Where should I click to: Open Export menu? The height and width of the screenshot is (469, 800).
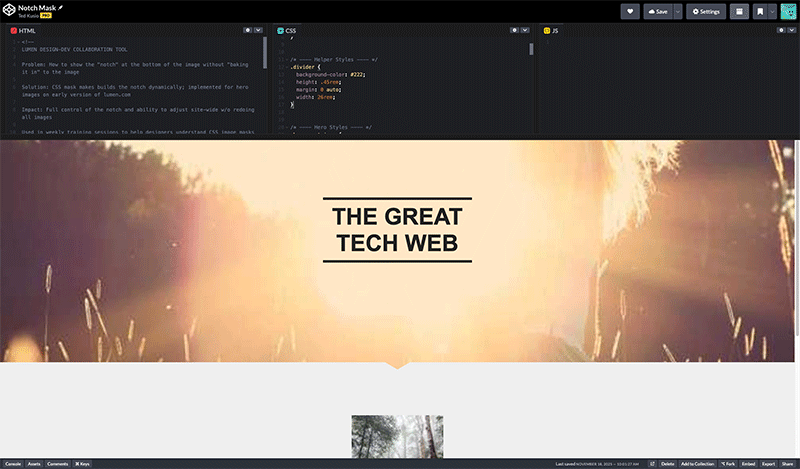coord(768,464)
